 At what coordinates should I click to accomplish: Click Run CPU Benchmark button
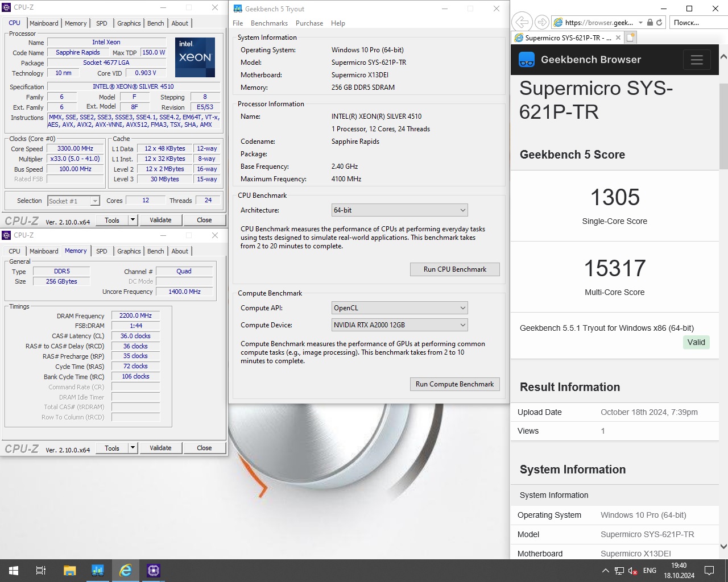[455, 269]
